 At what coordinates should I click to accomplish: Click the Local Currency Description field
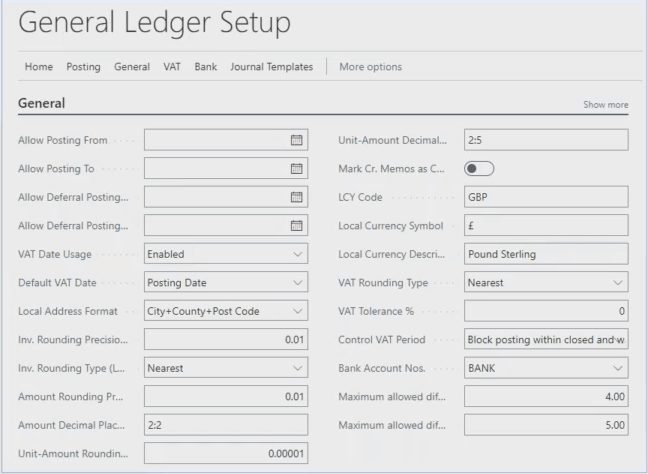pyautogui.click(x=545, y=254)
